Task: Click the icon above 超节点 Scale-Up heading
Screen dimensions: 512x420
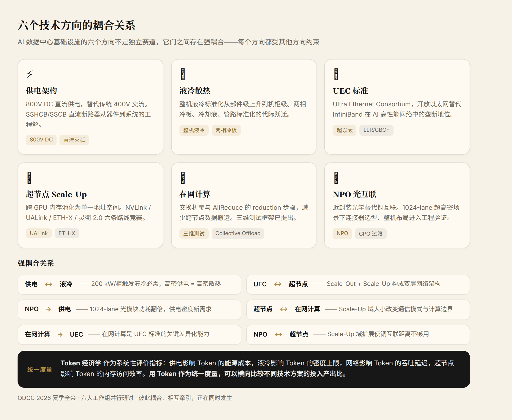Action: pos(29,178)
